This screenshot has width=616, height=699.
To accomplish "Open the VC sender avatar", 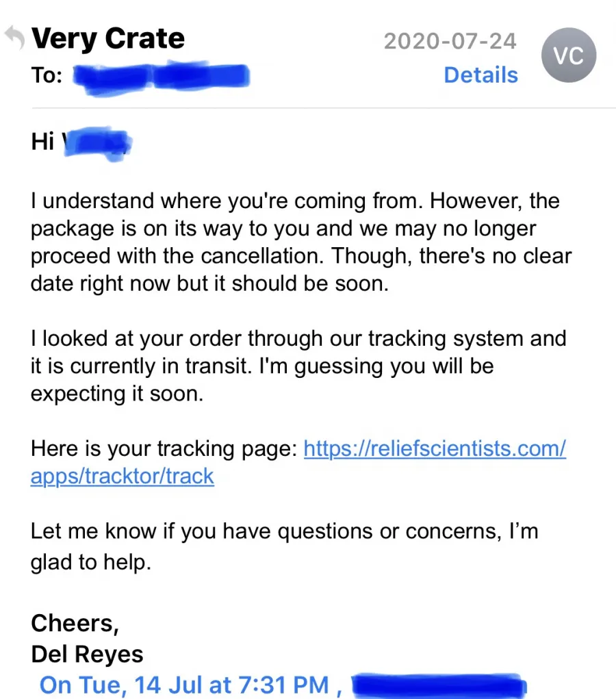I will coord(569,55).
